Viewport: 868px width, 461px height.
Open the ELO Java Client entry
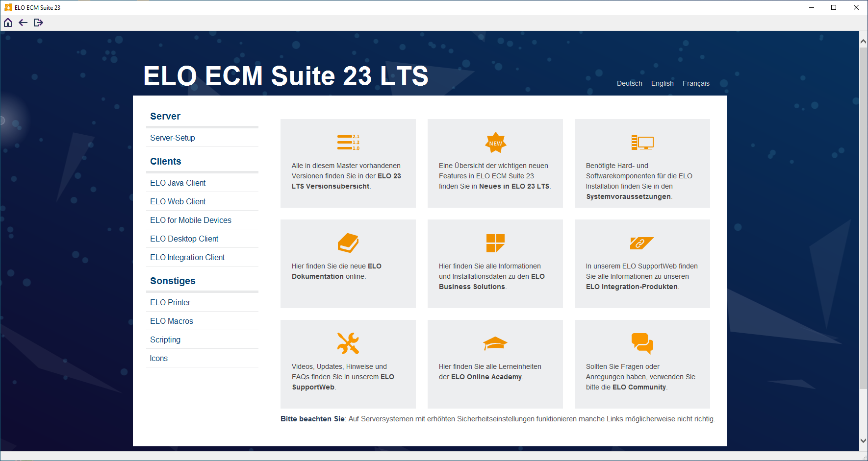[202, 183]
